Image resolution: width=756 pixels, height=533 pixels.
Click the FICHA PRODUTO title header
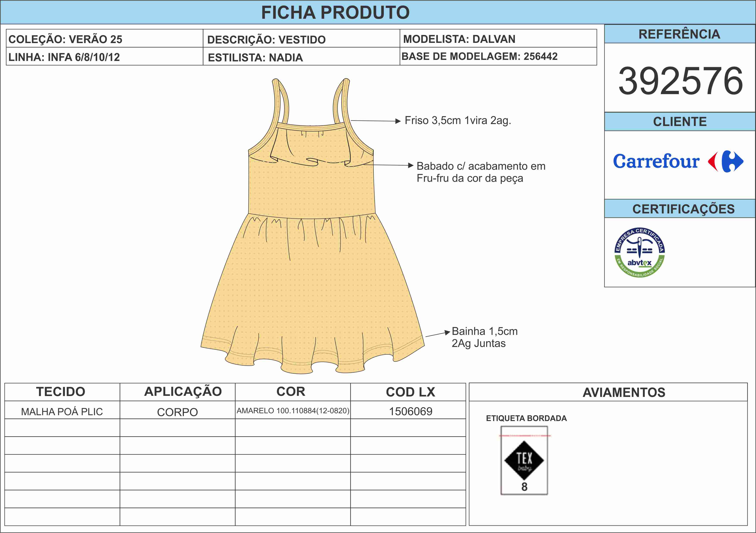coord(335,12)
